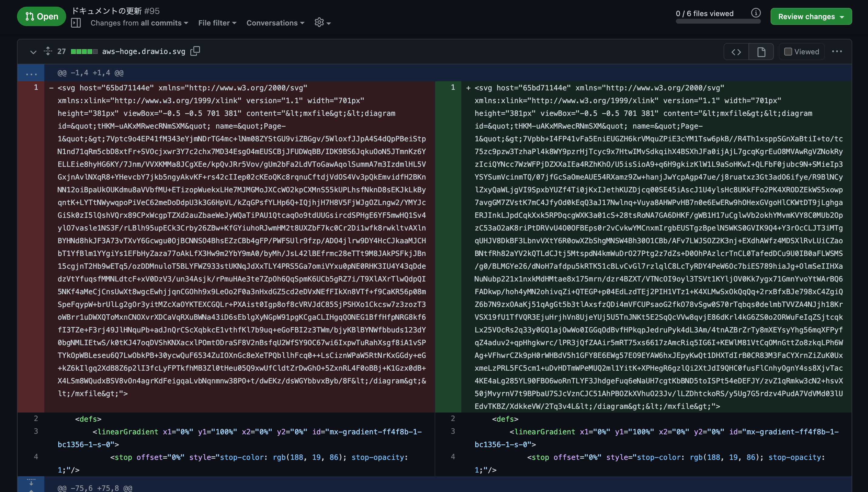Mark aws-hoge.drawio.svg as Viewed

(x=802, y=52)
